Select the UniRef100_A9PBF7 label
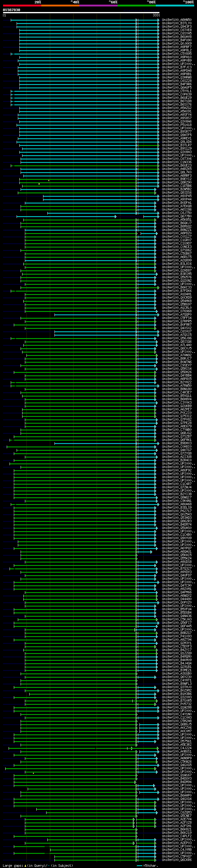197x868 pixels. coord(177,47)
